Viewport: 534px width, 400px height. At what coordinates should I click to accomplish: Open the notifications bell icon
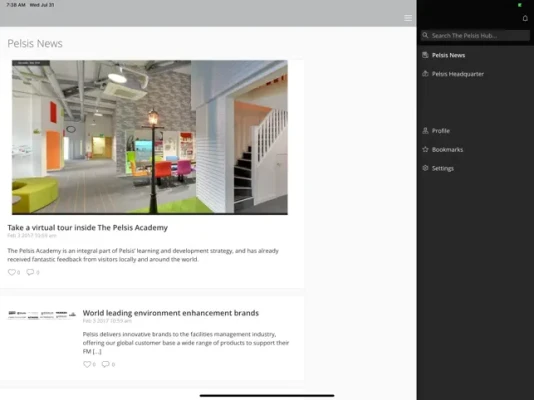click(x=525, y=18)
